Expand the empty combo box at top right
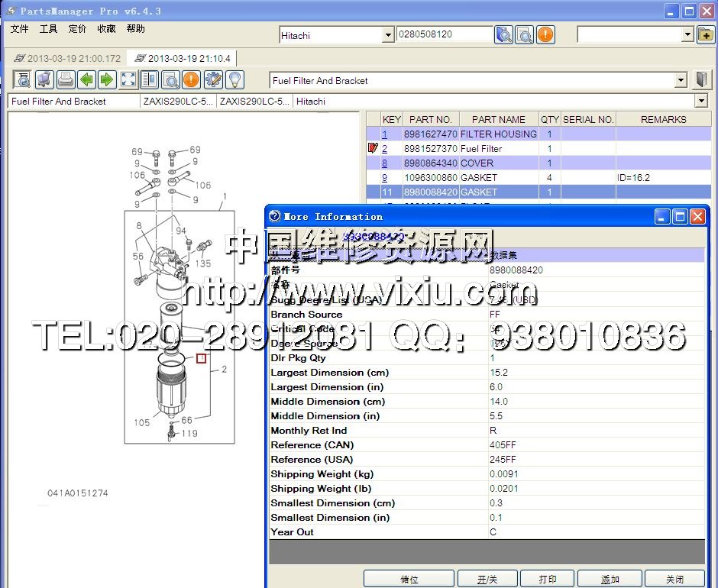718x588 pixels. tap(686, 35)
